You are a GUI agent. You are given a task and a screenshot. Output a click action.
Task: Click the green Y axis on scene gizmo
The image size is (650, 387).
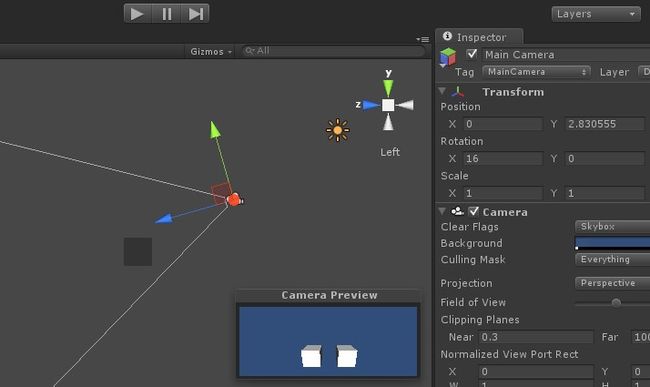[x=388, y=87]
